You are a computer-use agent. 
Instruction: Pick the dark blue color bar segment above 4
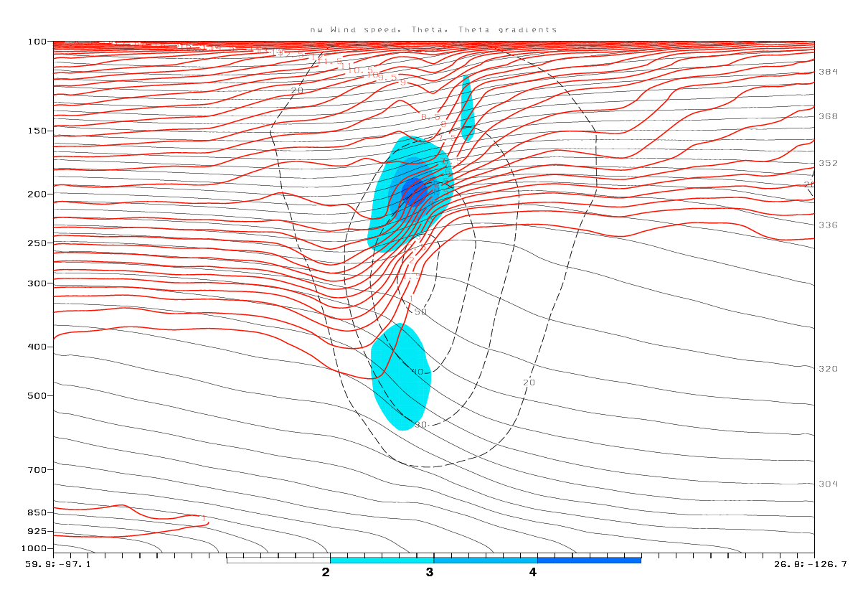589,560
